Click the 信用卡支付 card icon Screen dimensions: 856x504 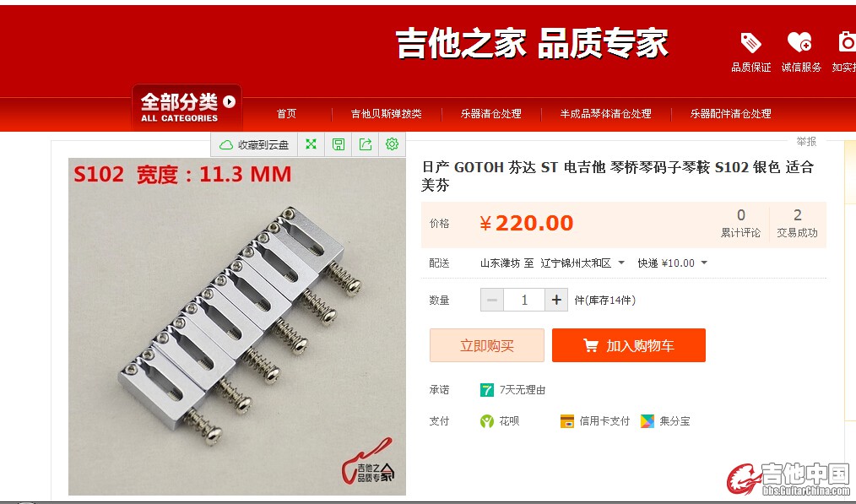567,421
